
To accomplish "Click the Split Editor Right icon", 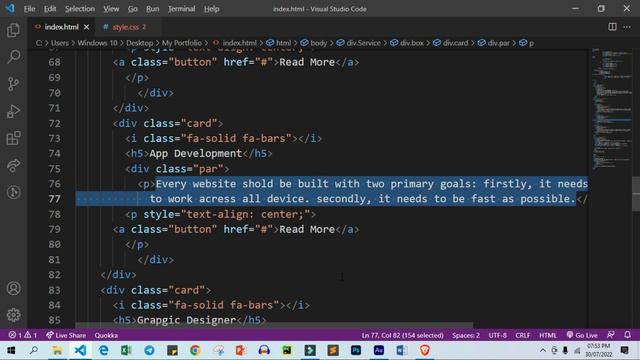I will click(612, 27).
